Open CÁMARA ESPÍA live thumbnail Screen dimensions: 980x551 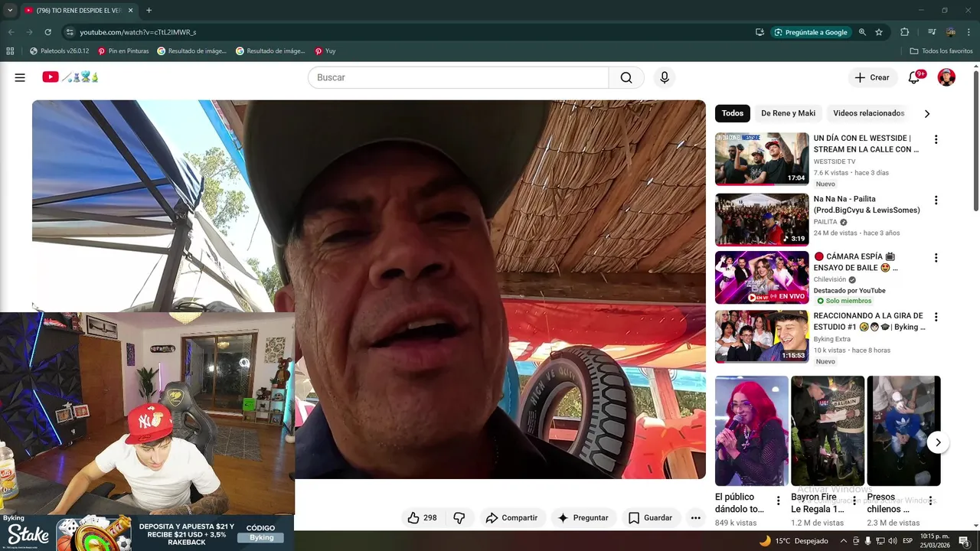tap(762, 278)
